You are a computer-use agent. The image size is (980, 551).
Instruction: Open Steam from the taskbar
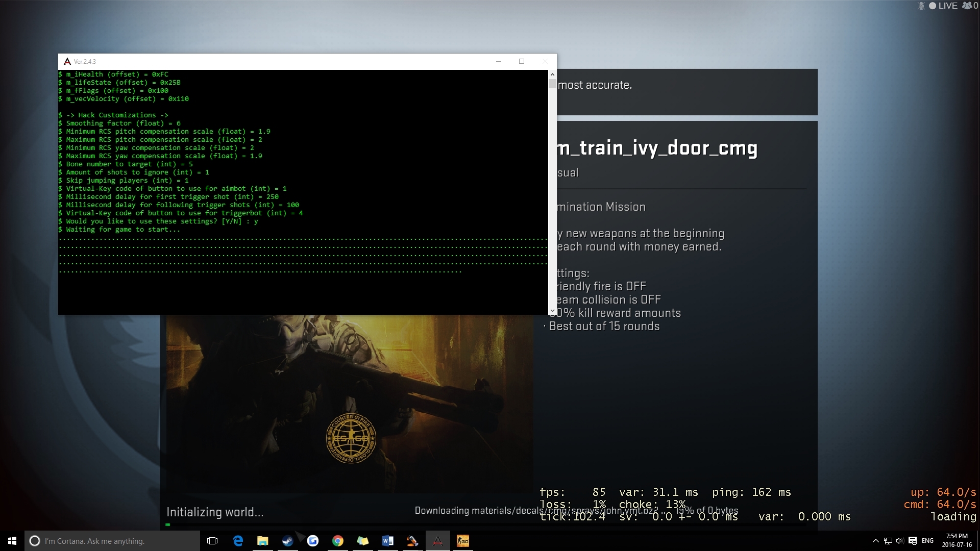click(x=288, y=541)
